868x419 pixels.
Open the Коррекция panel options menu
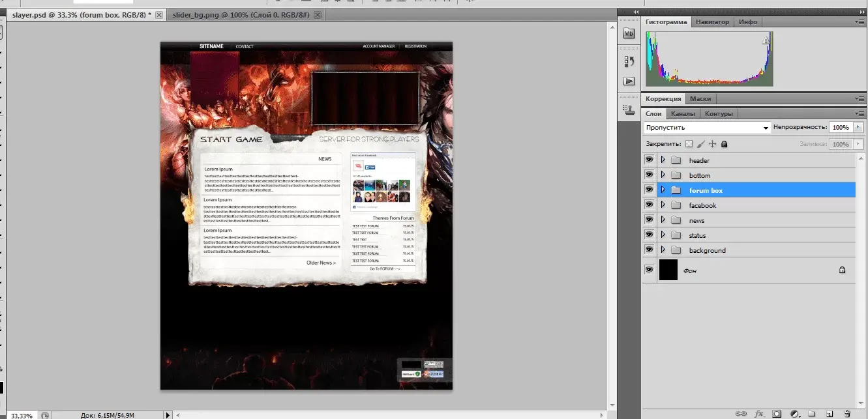pos(861,99)
